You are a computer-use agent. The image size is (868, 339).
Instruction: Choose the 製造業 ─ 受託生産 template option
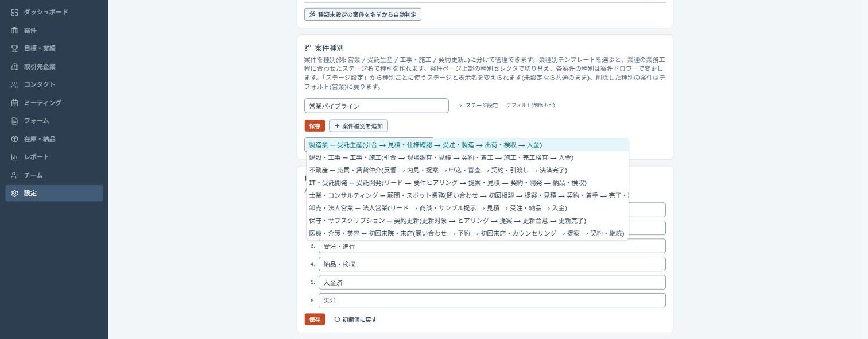coord(467,145)
